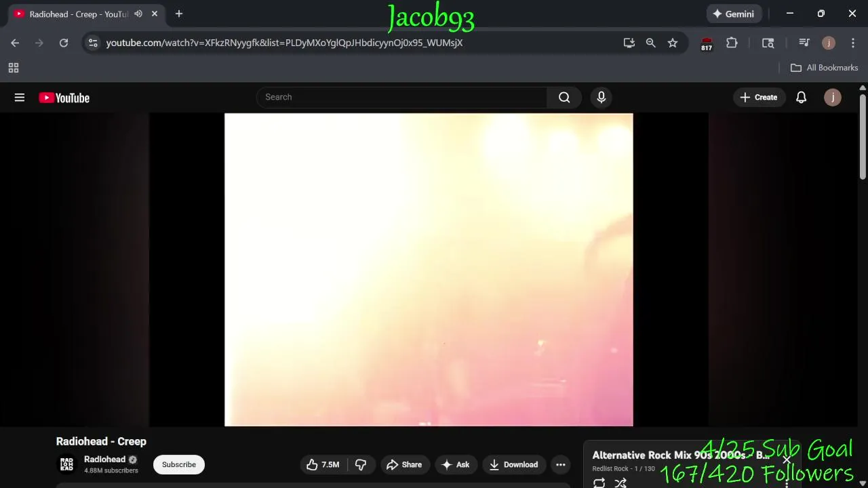Close the playlist panel
Image resolution: width=868 pixels, height=488 pixels.
click(787, 460)
